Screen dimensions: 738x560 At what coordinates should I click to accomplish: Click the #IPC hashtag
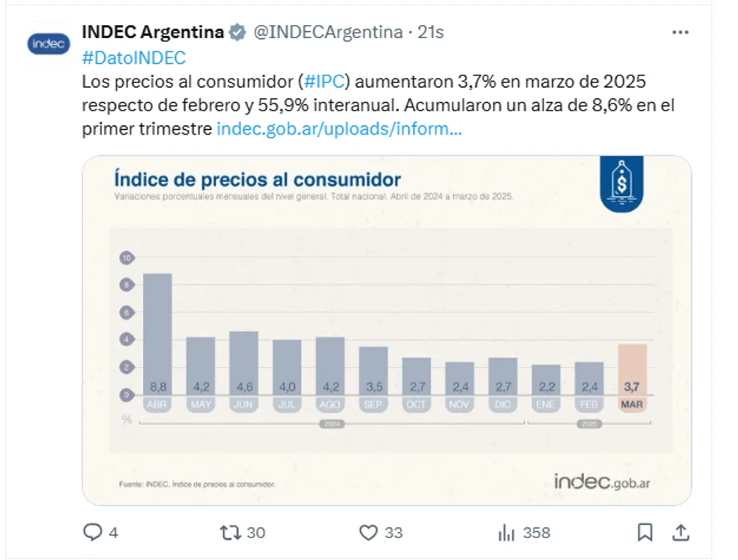(x=323, y=82)
